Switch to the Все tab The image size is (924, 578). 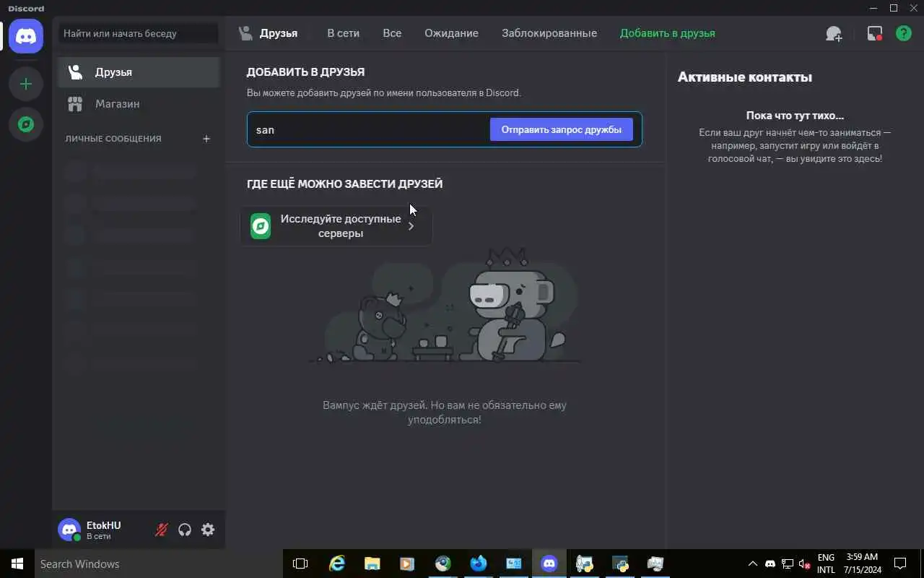(392, 33)
